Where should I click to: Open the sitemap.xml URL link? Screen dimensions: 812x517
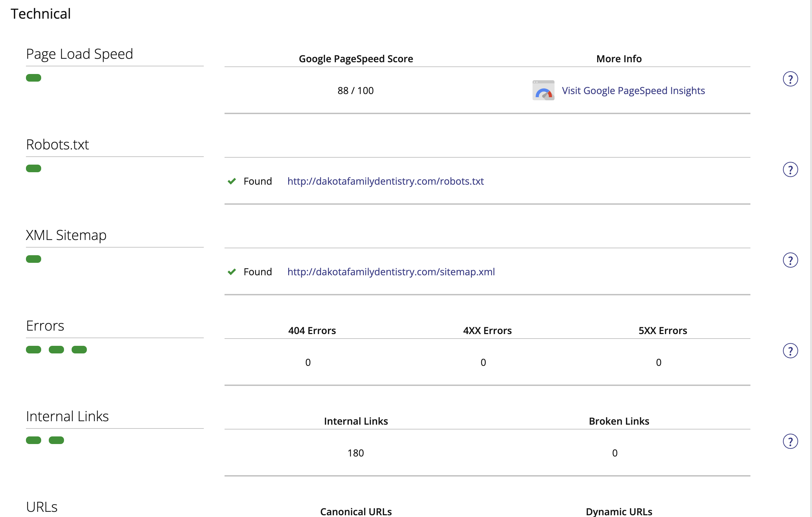391,272
